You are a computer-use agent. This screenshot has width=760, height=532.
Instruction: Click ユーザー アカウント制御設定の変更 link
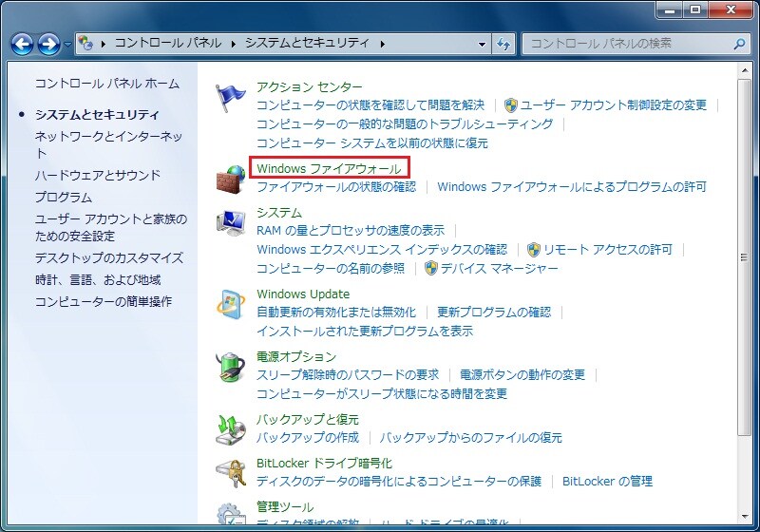pyautogui.click(x=613, y=105)
